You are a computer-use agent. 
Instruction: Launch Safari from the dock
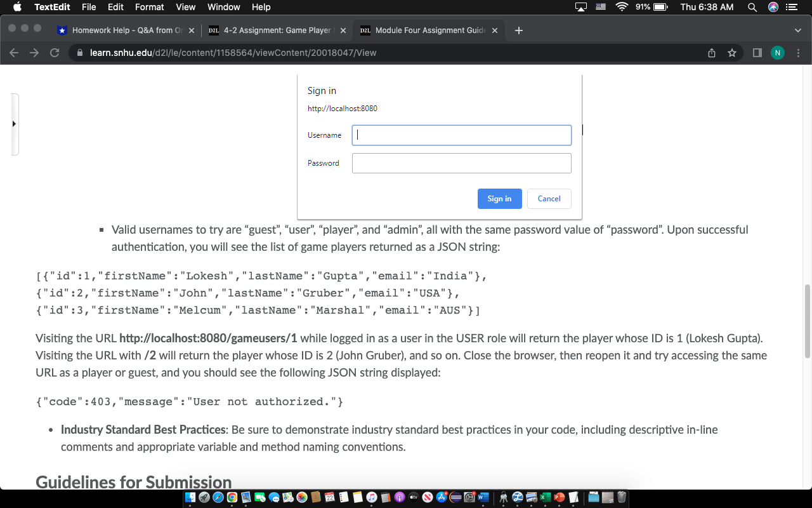219,498
